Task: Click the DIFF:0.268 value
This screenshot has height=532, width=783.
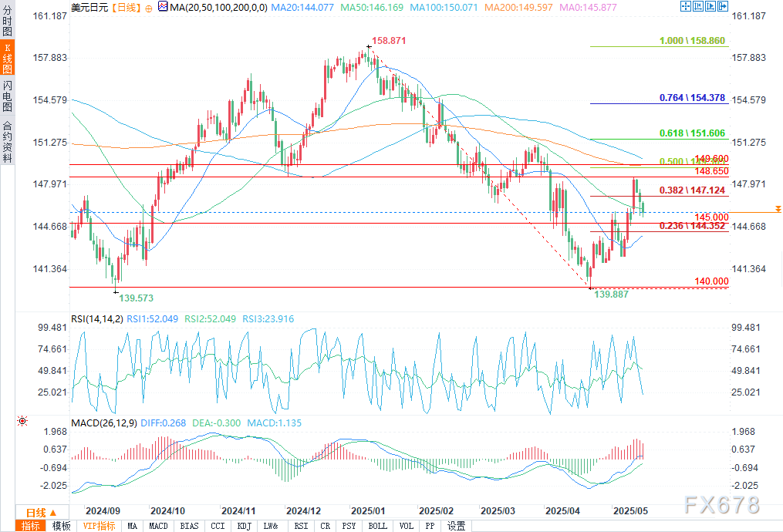Action: 164,423
